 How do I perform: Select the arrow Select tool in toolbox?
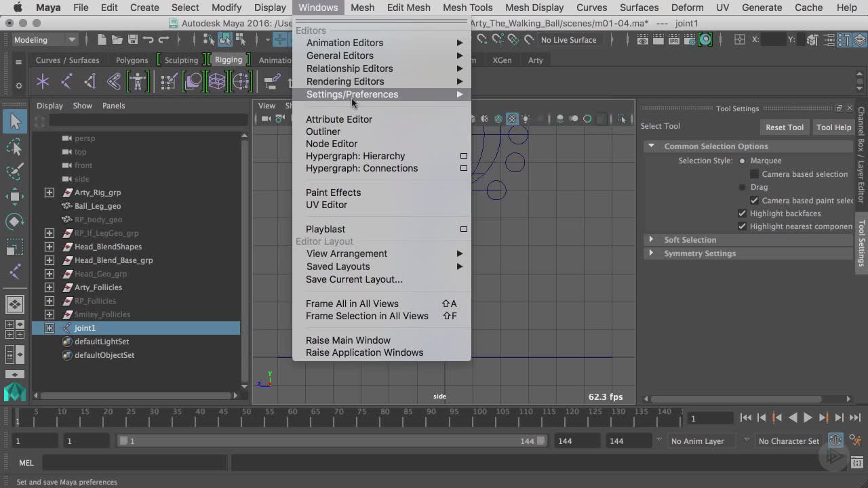click(15, 122)
